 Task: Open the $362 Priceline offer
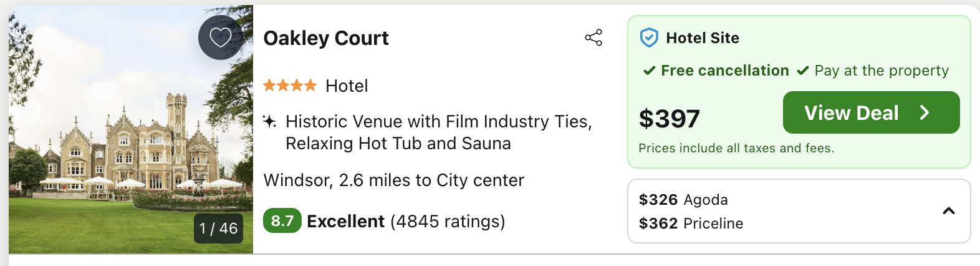pos(691,224)
